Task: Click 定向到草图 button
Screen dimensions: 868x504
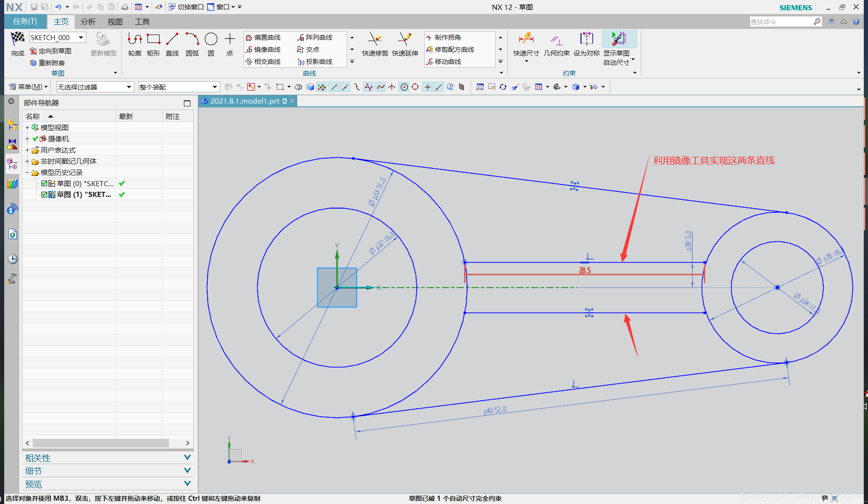Action: coord(51,51)
